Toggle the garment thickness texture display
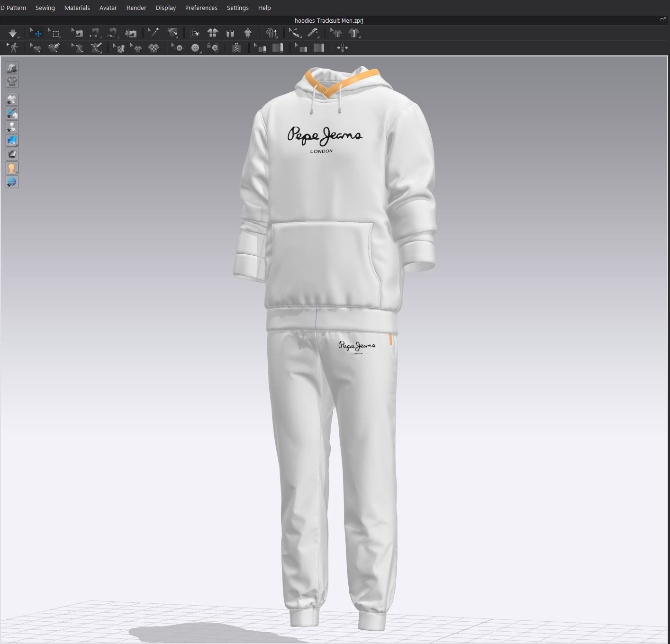The width and height of the screenshot is (670, 644). 12,154
